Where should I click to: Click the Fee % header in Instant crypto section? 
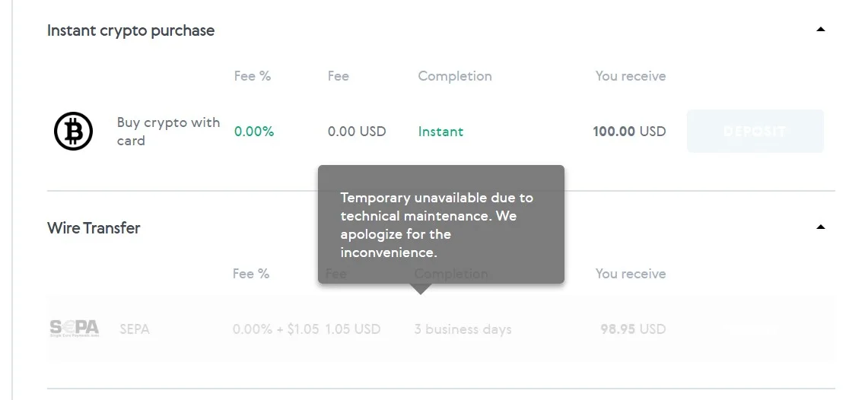pos(253,76)
